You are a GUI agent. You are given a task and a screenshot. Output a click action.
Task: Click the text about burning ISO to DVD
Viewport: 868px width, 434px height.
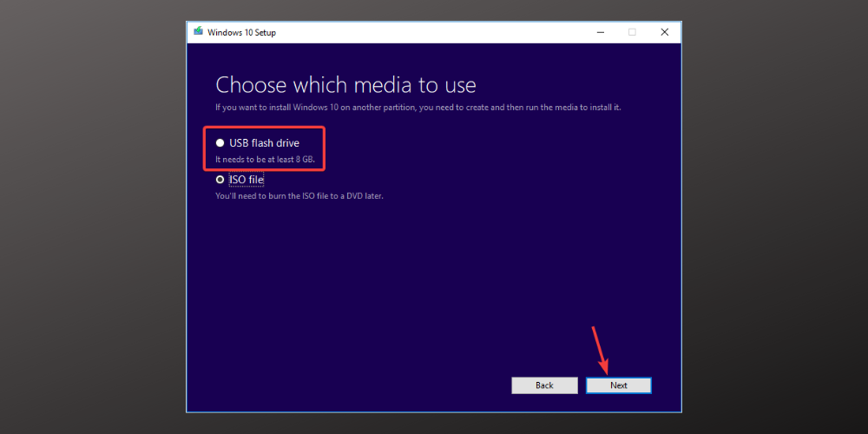coord(299,196)
